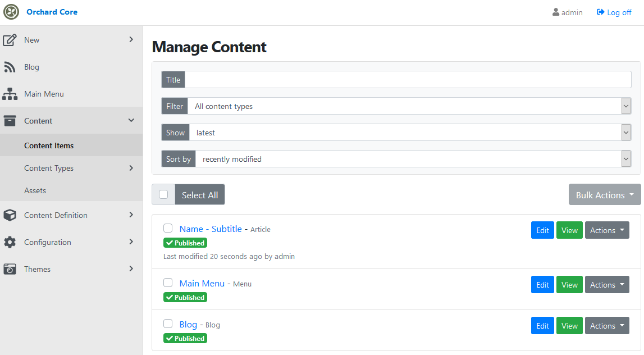The image size is (644, 355).
Task: Check the Select All checkbox
Action: coord(163,195)
